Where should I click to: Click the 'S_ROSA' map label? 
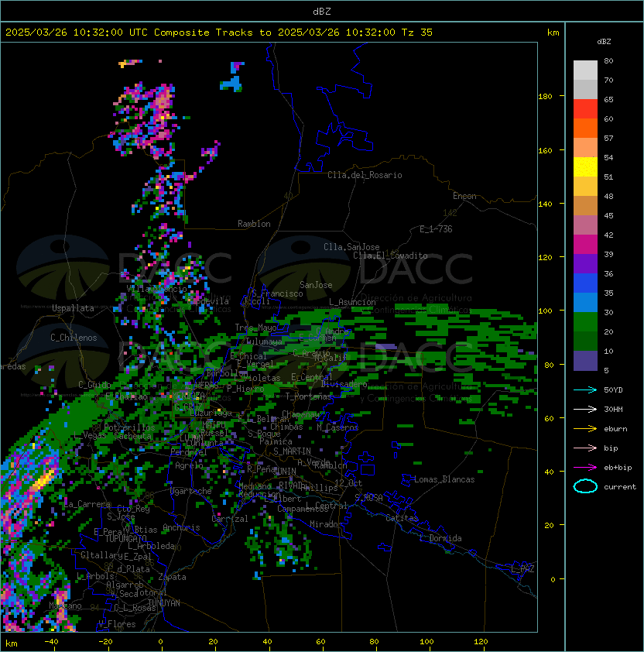click(x=368, y=498)
